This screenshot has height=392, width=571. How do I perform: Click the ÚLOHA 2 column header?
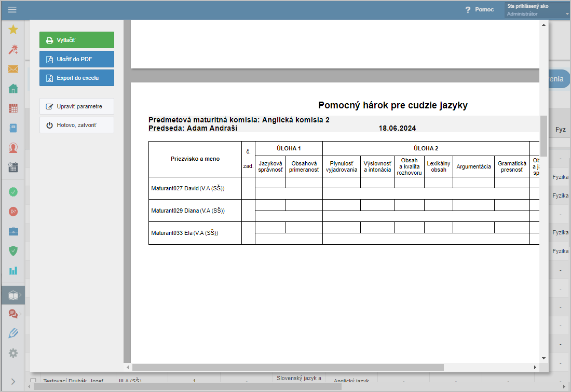pyautogui.click(x=426, y=148)
